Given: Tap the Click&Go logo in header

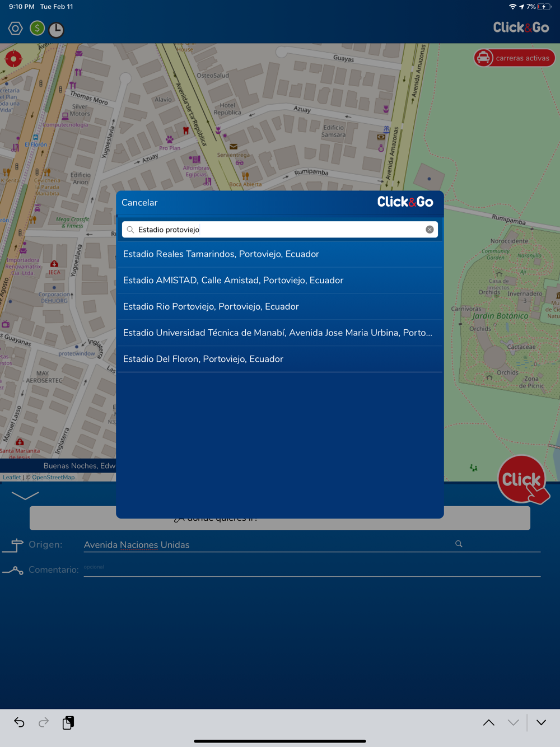Looking at the screenshot, I should [521, 27].
